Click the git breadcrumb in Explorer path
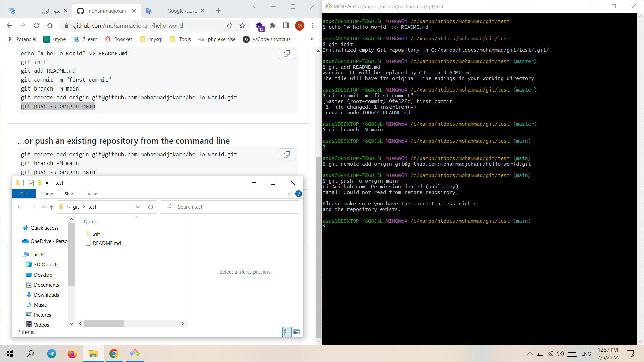The height and width of the screenshot is (362, 644). [76, 207]
